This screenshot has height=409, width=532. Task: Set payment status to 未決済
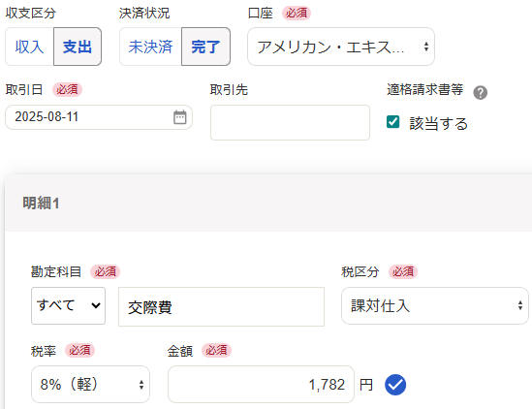click(x=150, y=47)
